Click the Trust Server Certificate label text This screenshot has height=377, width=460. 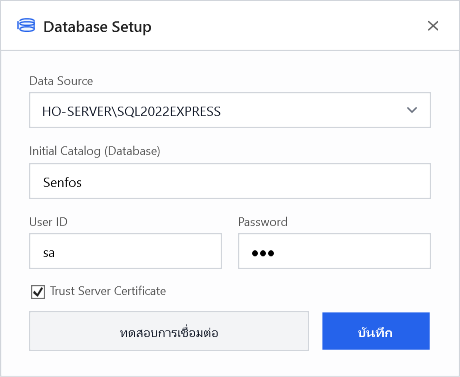(x=108, y=291)
